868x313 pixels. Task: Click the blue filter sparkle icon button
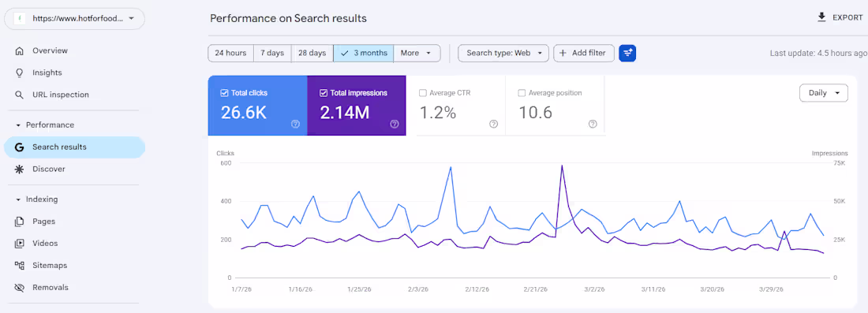point(627,53)
